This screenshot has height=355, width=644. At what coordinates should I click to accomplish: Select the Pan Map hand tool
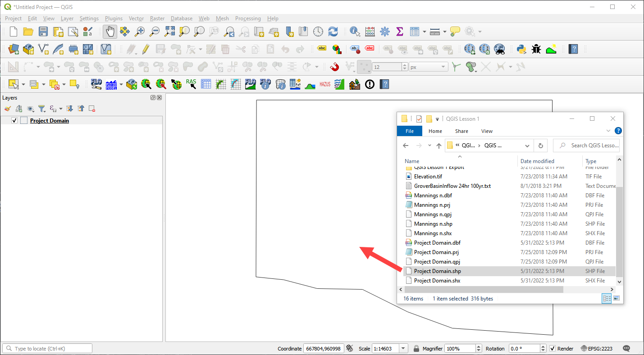[x=110, y=32]
